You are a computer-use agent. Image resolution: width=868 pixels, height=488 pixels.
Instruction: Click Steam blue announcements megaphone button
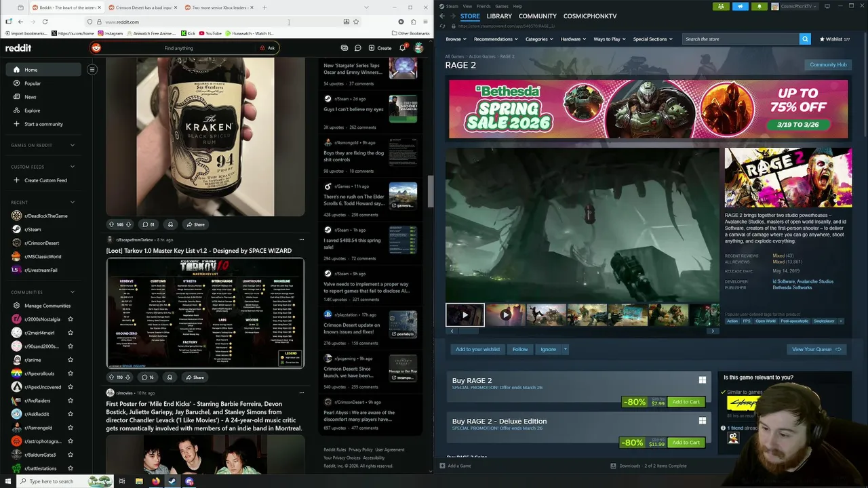pyautogui.click(x=740, y=6)
